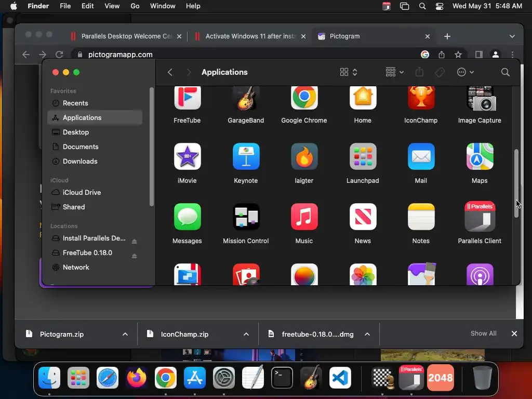The height and width of the screenshot is (399, 532).
Task: Open a new Chrome tab
Action: pos(447,36)
